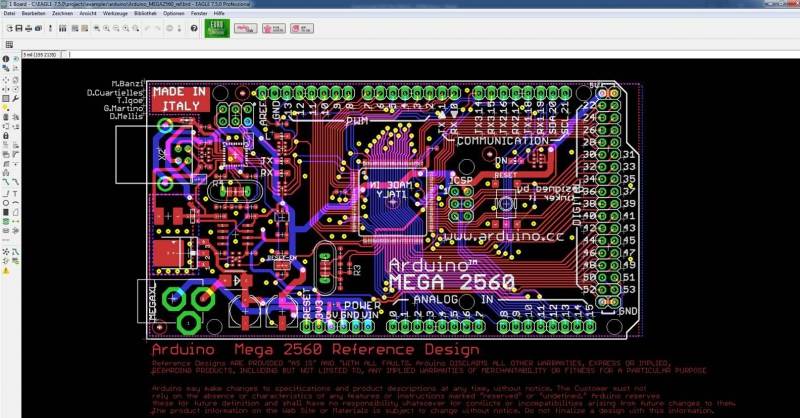Image resolution: width=800 pixels, height=418 pixels.
Task: Click 'Arduino Mega 2560 Reference Design' title text
Action: 315,350
